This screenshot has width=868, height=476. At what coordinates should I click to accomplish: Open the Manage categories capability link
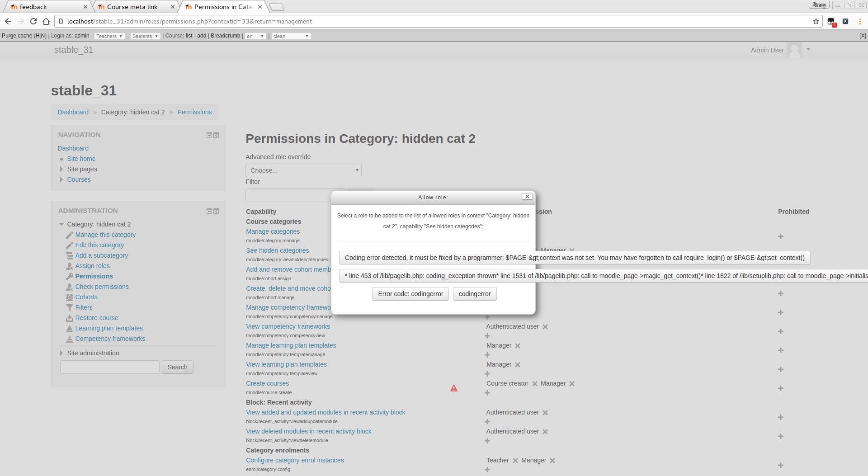coord(273,231)
